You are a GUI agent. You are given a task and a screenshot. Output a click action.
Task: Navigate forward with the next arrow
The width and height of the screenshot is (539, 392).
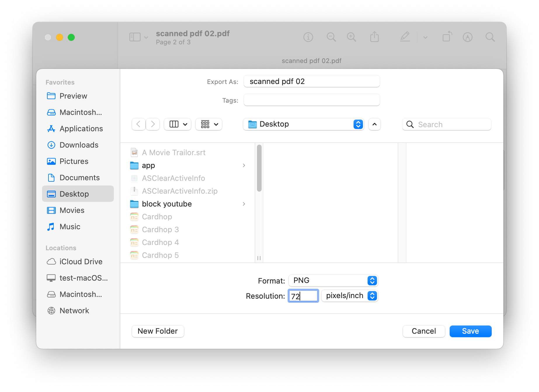click(x=153, y=124)
